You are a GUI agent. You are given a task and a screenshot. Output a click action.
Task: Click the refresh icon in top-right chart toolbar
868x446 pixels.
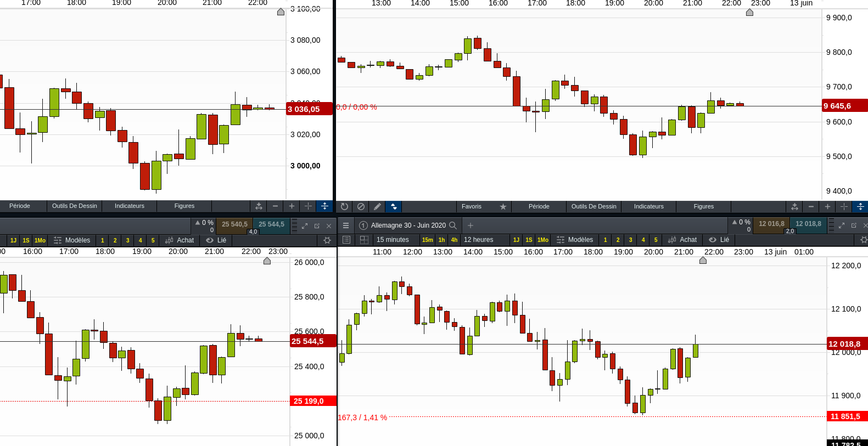tap(344, 207)
